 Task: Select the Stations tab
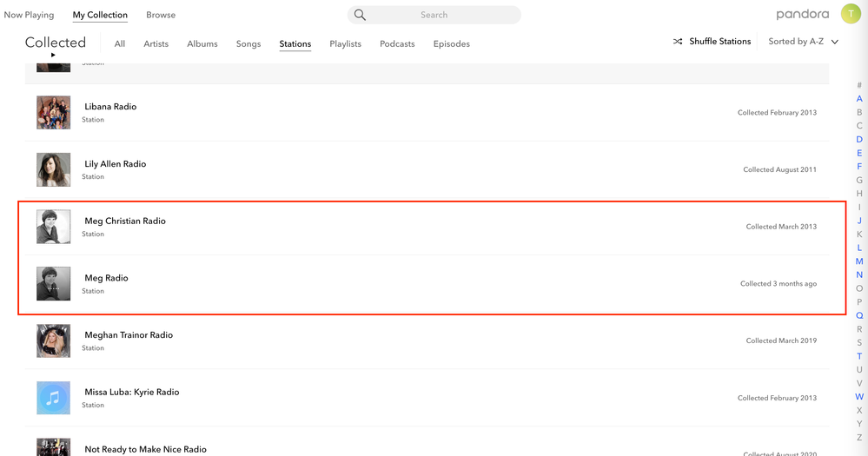pyautogui.click(x=295, y=43)
